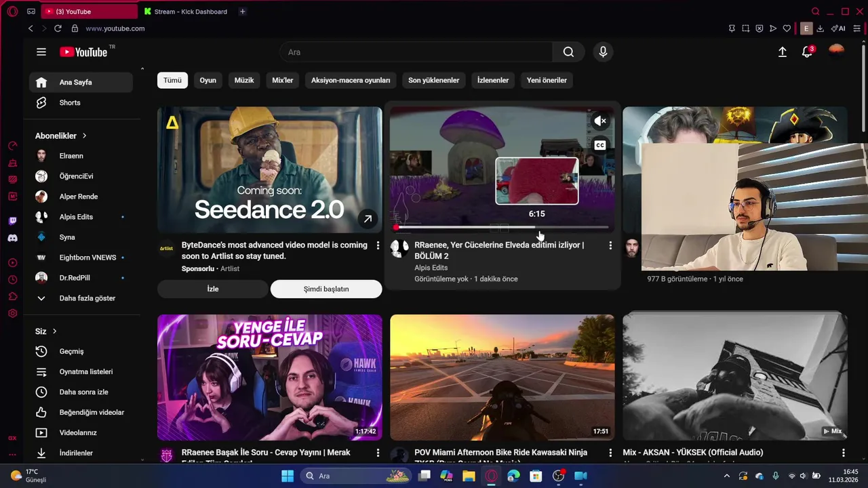Image resolution: width=868 pixels, height=488 pixels.
Task: Open the Seedance 2.0 ad thumbnail
Action: [x=270, y=169]
